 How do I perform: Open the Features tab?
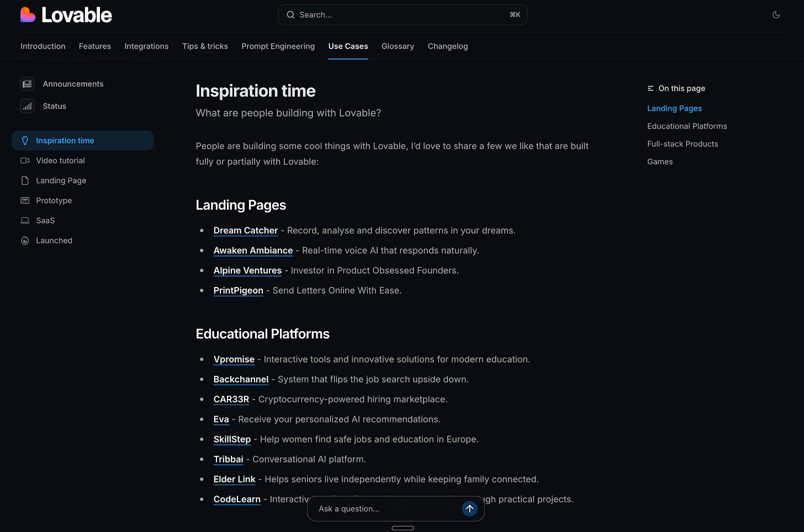click(95, 46)
